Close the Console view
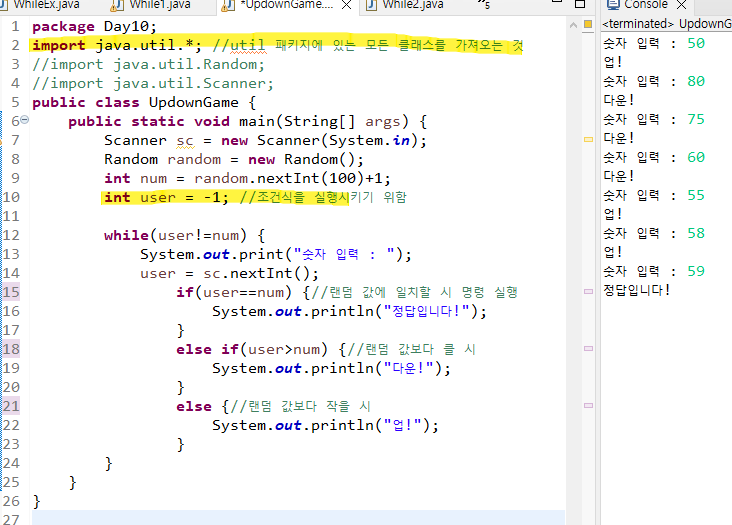 (682, 5)
